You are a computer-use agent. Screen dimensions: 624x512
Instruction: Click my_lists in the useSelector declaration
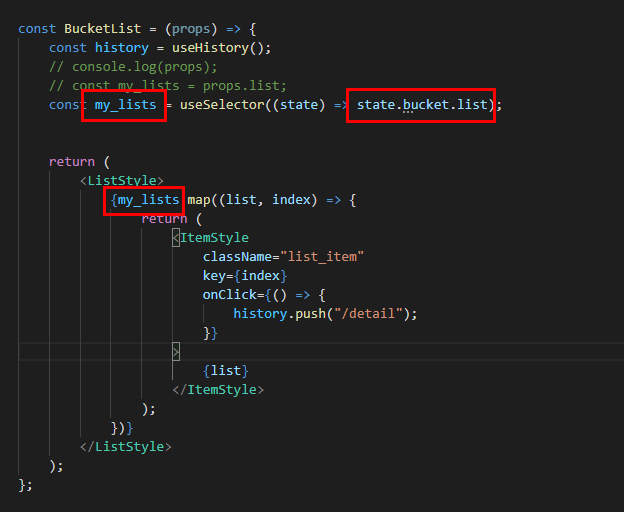pyautogui.click(x=125, y=105)
